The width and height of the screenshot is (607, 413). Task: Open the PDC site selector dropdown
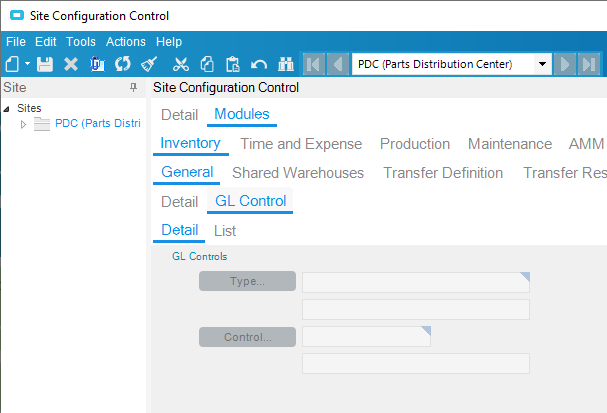(x=542, y=64)
